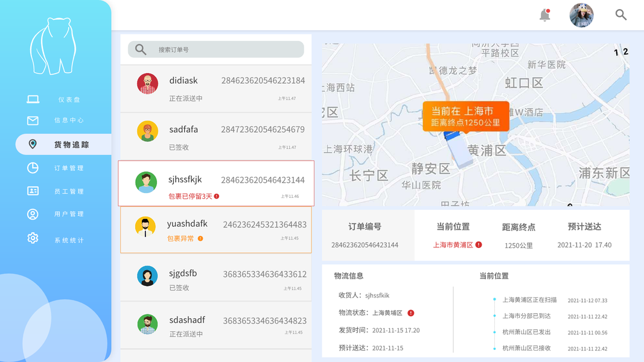Click the envelope icon for 信息中心

point(33,120)
